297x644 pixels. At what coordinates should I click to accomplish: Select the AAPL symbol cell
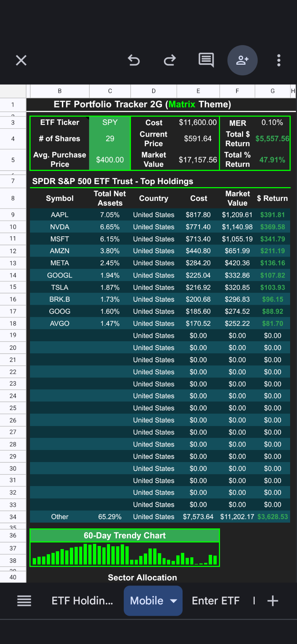click(60, 215)
